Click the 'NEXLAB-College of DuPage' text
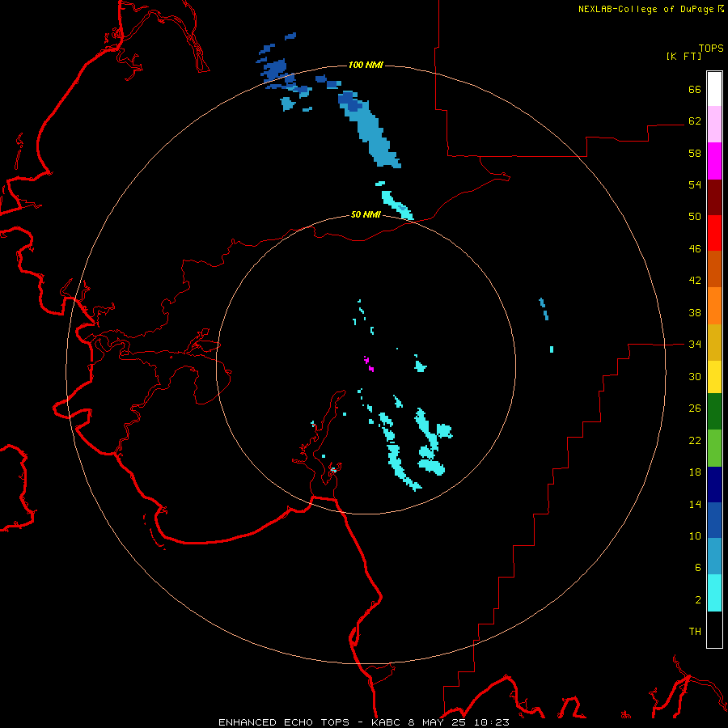Screen dimensions: 728x728 tap(645, 9)
